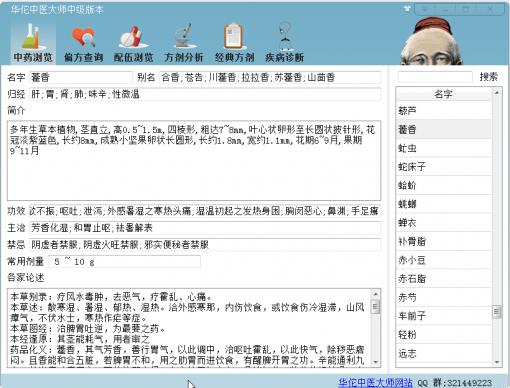Select 蛤蚧 in the herb list

(444, 185)
